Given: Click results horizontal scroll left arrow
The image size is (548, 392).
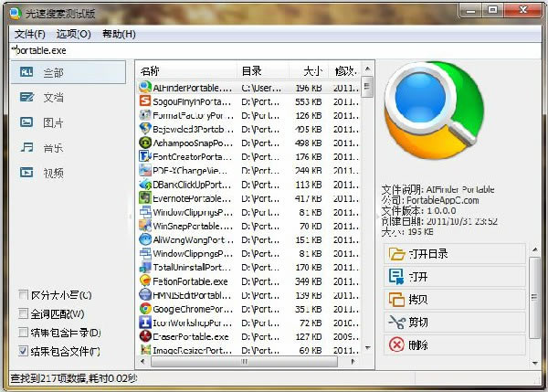Looking at the screenshot, I should pos(142,361).
